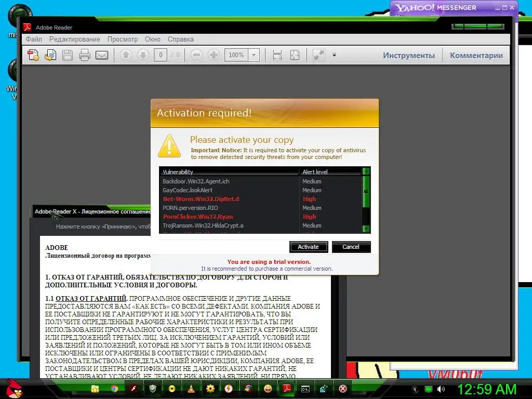This screenshot has width=532, height=399.
Task: Click the green monitor tray icon
Action: click(x=429, y=389)
